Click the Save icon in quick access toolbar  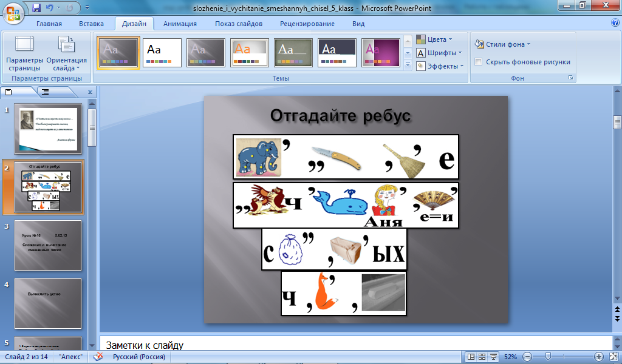tap(36, 7)
